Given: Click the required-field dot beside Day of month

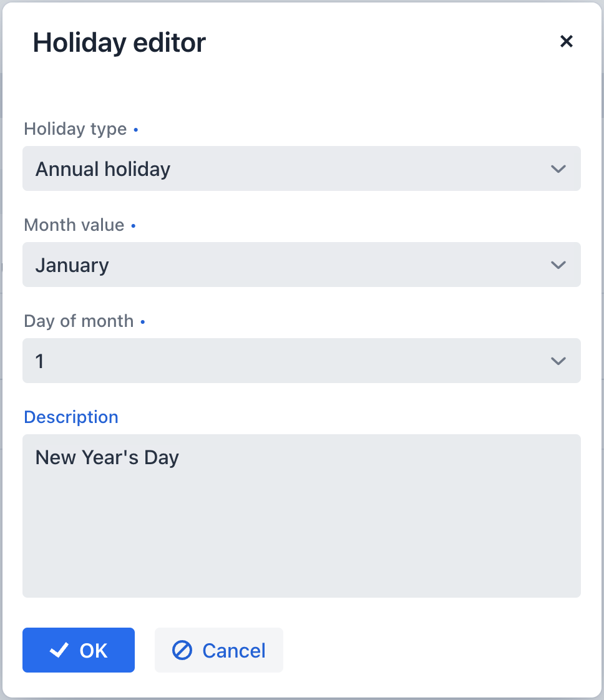Looking at the screenshot, I should tap(142, 322).
